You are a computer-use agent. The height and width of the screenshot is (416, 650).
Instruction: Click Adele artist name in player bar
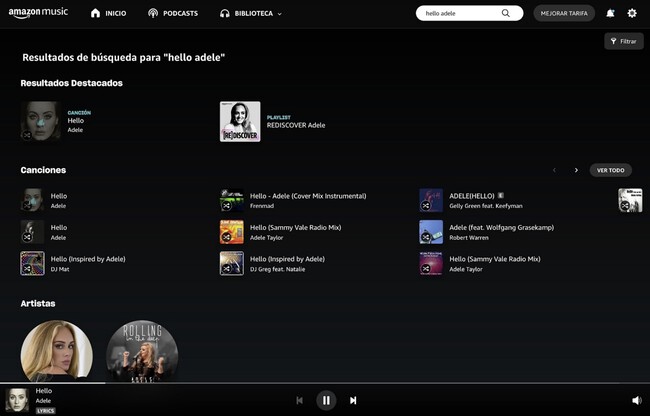(43, 401)
